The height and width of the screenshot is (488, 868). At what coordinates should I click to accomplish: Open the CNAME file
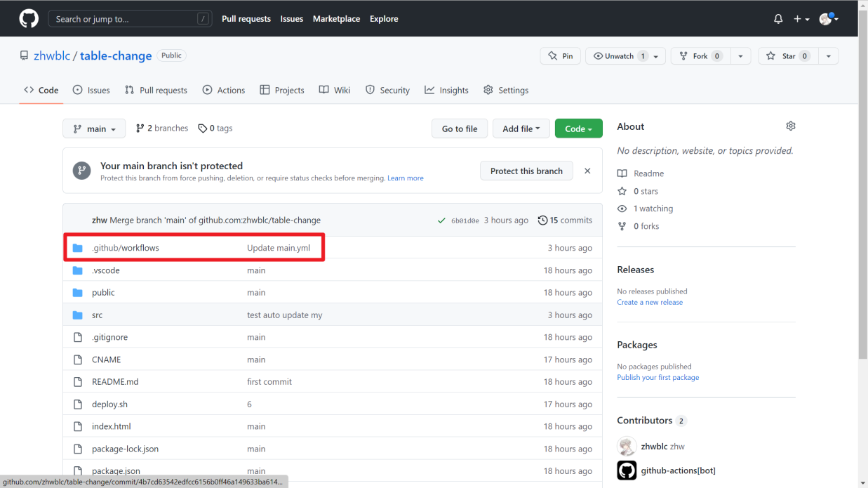pos(107,360)
